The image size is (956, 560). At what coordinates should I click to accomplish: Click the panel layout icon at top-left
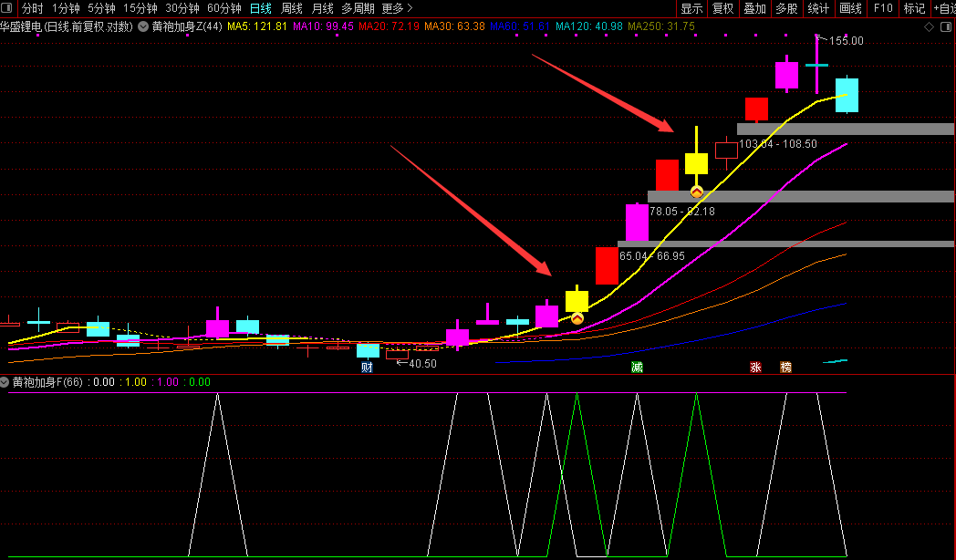pos(8,8)
